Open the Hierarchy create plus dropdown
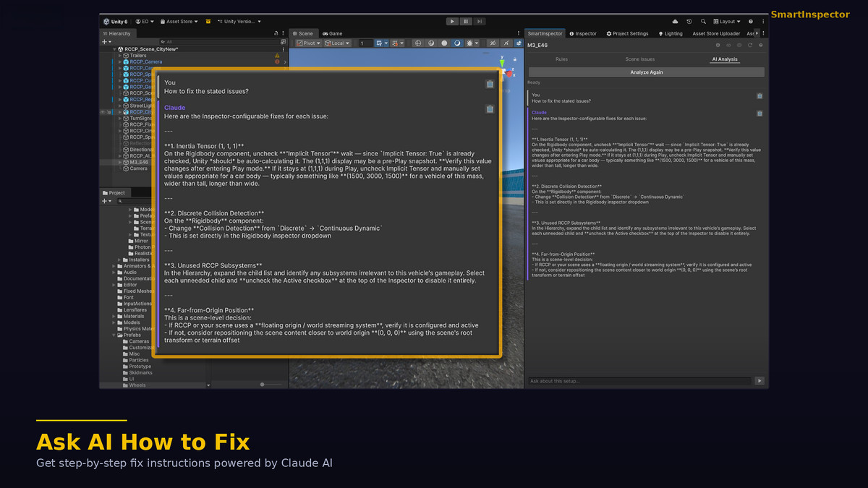The image size is (868, 488). pos(106,42)
